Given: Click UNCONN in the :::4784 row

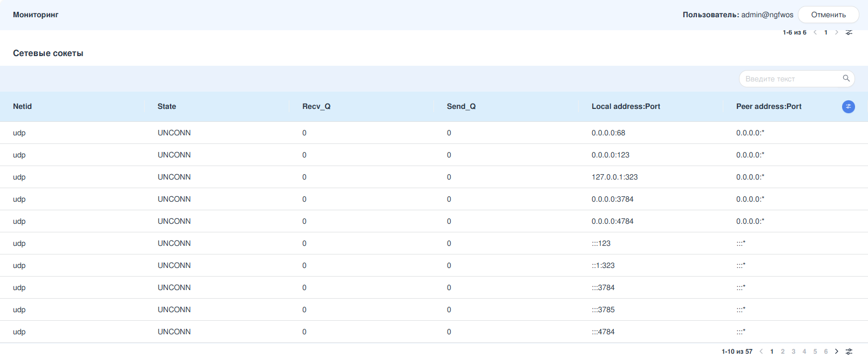Looking at the screenshot, I should 174,332.
